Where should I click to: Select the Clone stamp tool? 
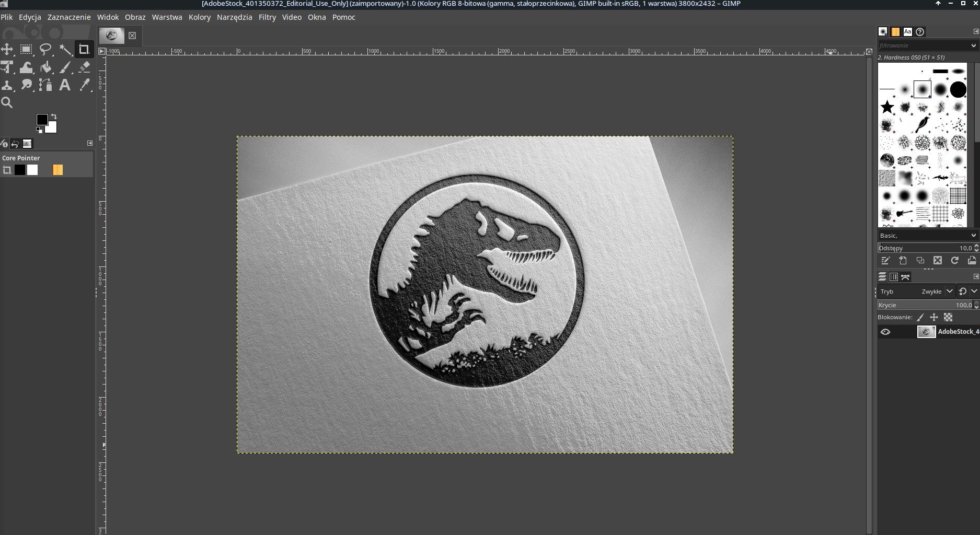click(x=7, y=85)
